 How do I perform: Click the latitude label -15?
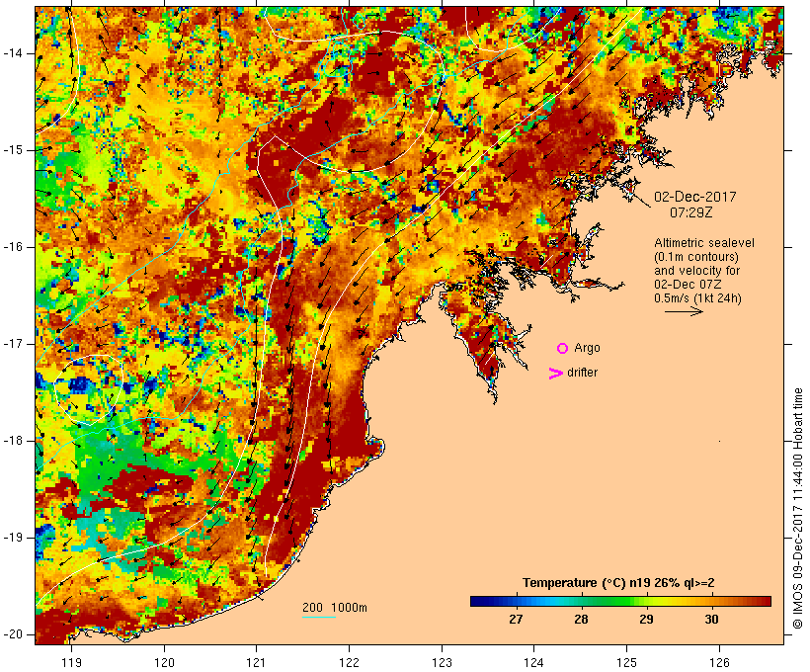click(12, 150)
